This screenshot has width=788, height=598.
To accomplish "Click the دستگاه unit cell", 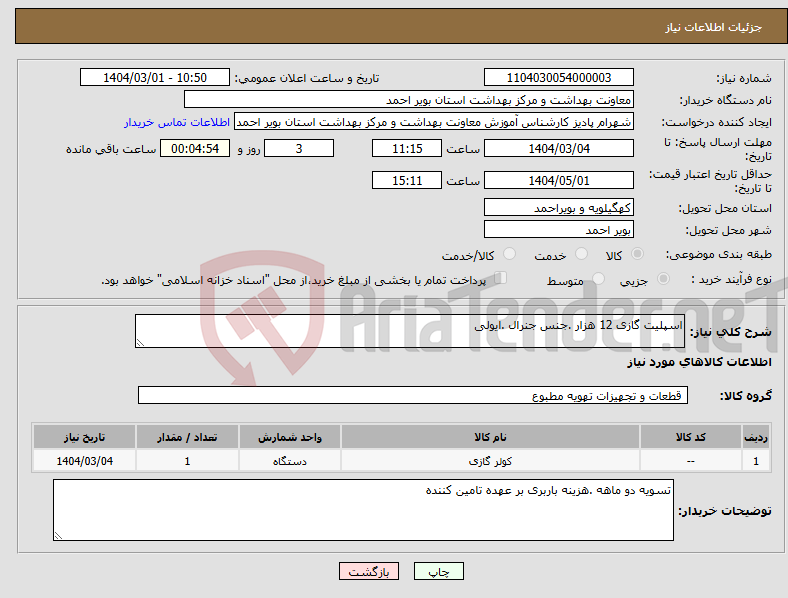I will [x=290, y=461].
